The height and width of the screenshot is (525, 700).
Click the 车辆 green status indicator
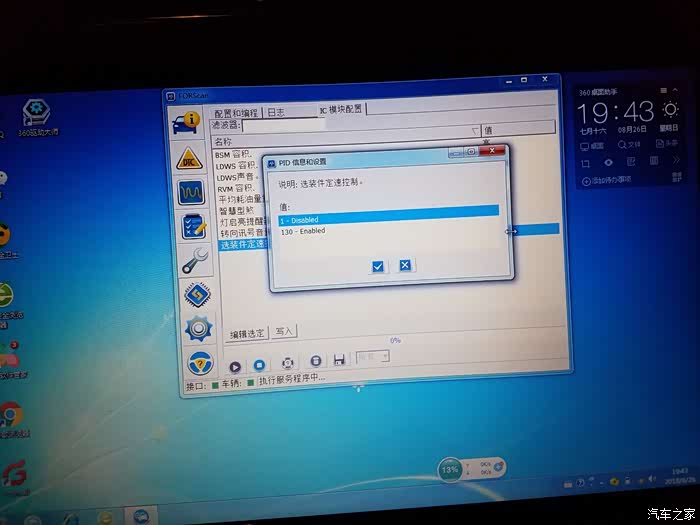point(250,383)
